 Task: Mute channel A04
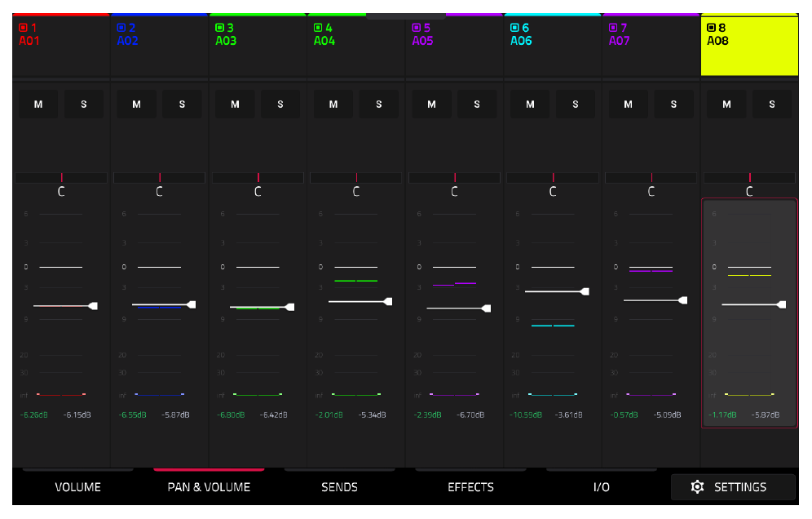tap(333, 104)
